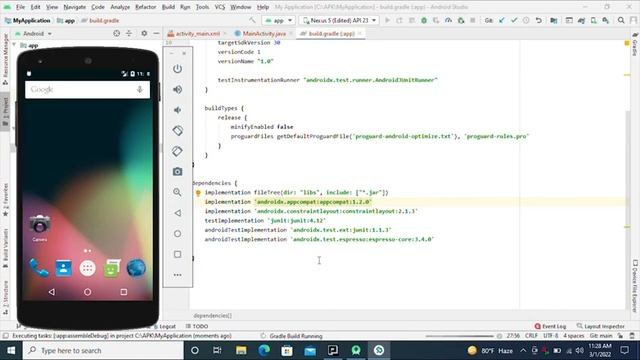Click the Project panel settings gear
This screenshot has height=360, width=640.
[144, 33]
